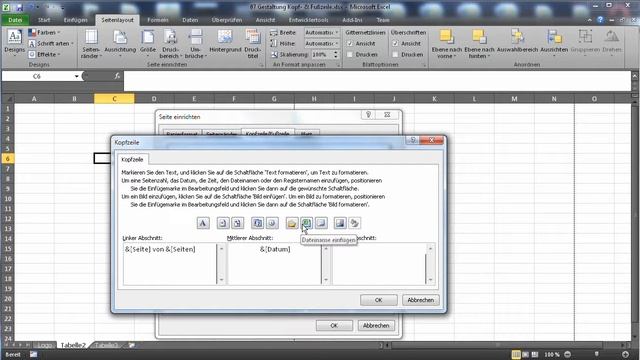The image size is (640, 360).
Task: Open Ausrichtung orientation menu
Action: 120,44
